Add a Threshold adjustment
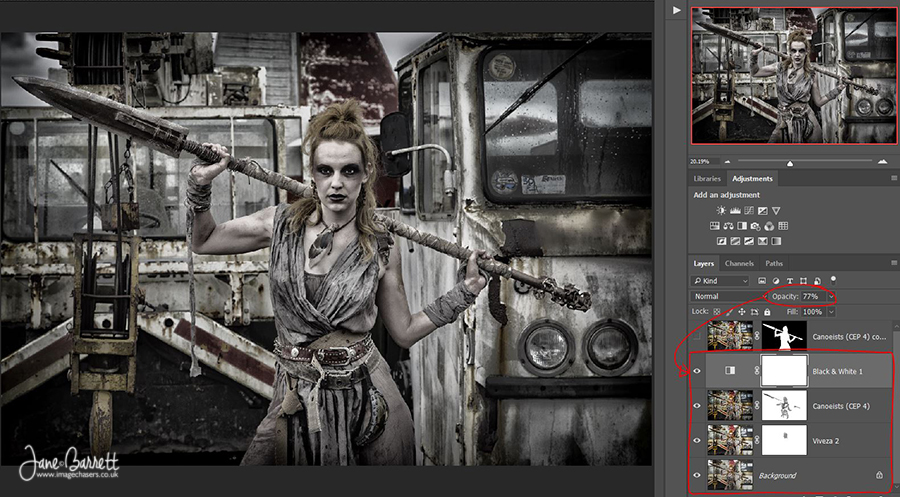This screenshot has width=900, height=497. [749, 241]
